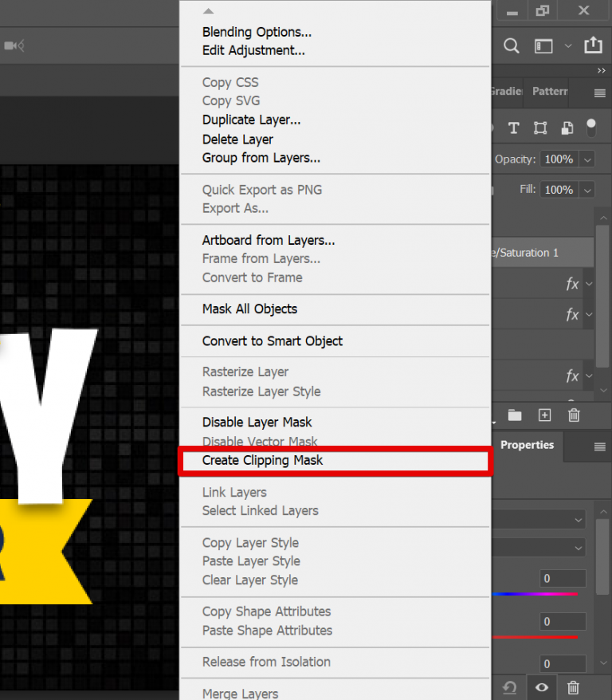Delete layer using Layers panel trash icon

pos(574,415)
